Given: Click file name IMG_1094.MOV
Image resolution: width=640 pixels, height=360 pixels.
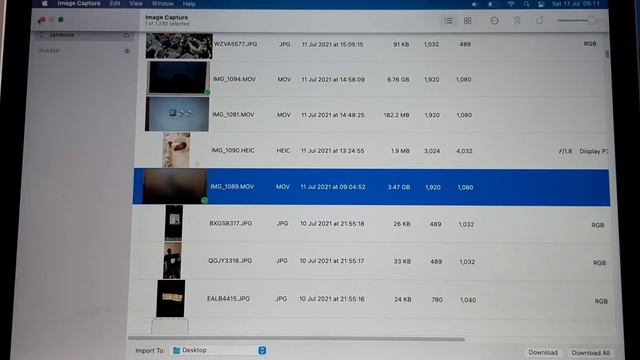Looking at the screenshot, I should [234, 79].
